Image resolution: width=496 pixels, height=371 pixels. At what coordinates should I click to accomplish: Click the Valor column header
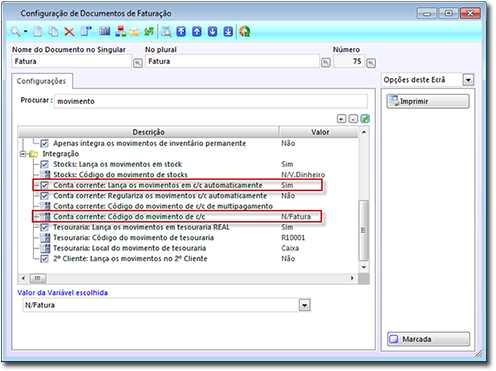[319, 132]
